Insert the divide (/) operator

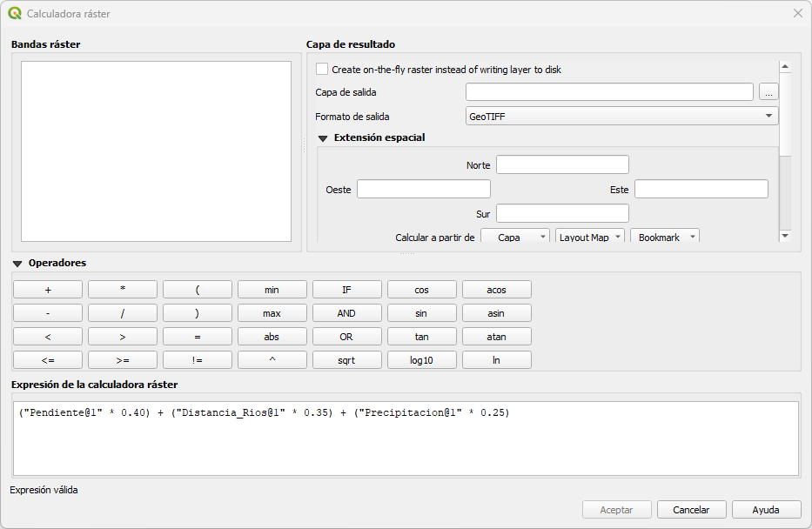(x=123, y=313)
